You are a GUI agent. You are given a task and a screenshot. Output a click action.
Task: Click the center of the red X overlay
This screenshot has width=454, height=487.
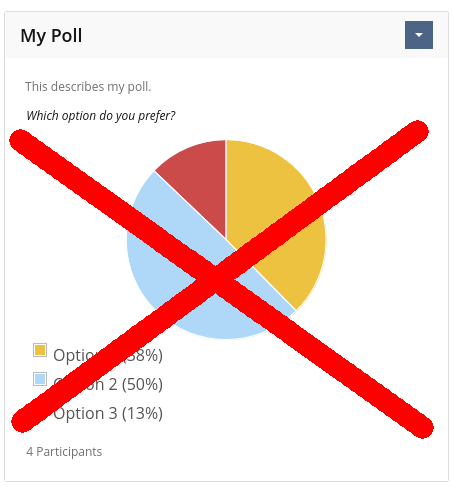[216, 276]
